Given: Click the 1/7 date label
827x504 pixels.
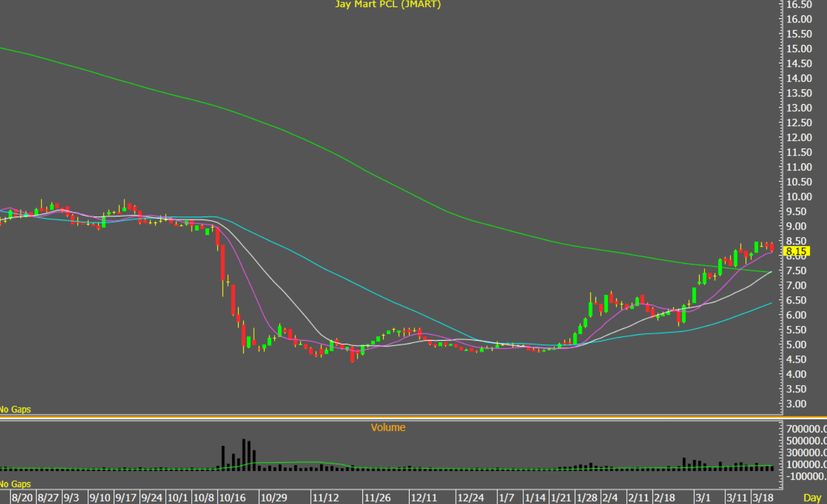Looking at the screenshot, I should 506,498.
